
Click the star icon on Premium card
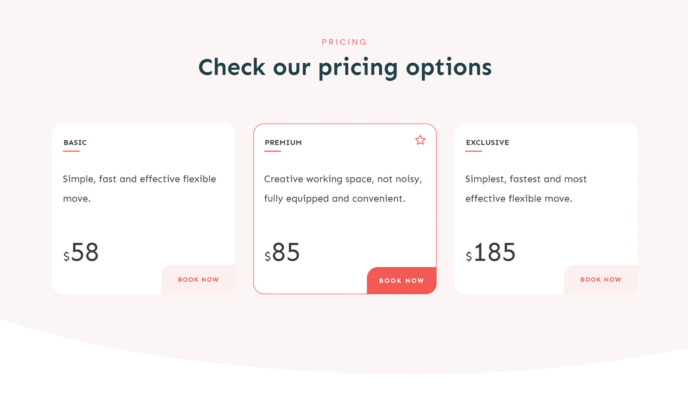[x=420, y=140]
